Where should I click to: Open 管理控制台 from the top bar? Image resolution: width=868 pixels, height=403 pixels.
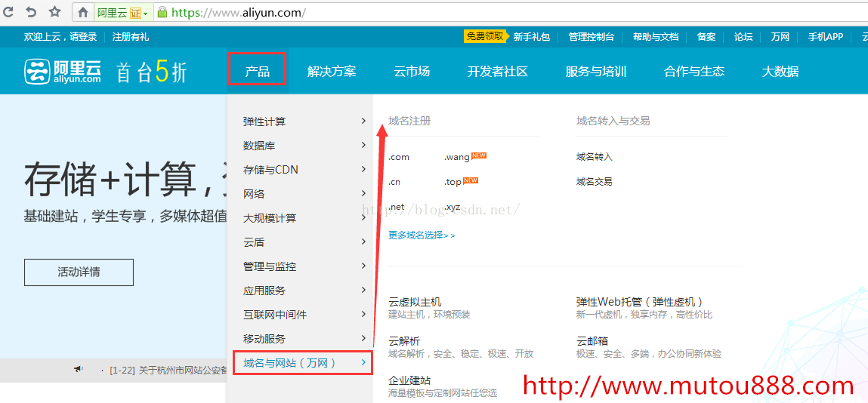(x=592, y=37)
